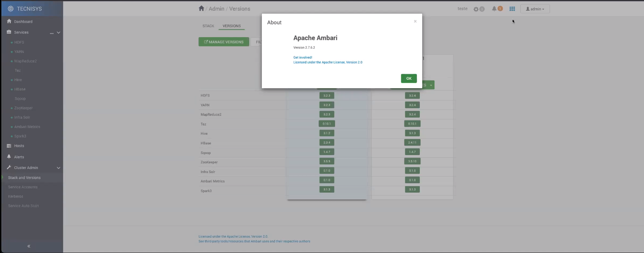Click Versions in the breadcrumb

tap(240, 9)
